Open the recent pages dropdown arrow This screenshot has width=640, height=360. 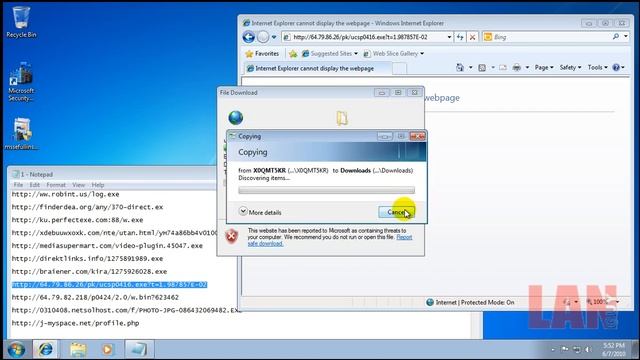[274, 37]
